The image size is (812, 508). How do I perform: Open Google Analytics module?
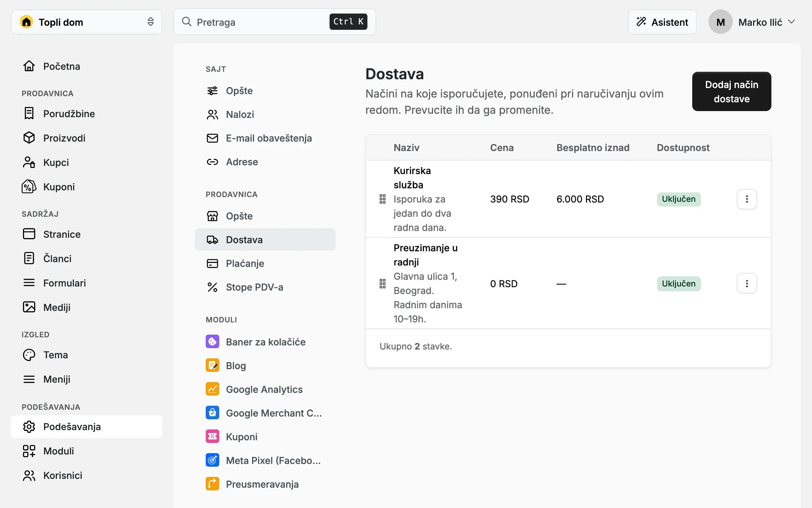265,389
